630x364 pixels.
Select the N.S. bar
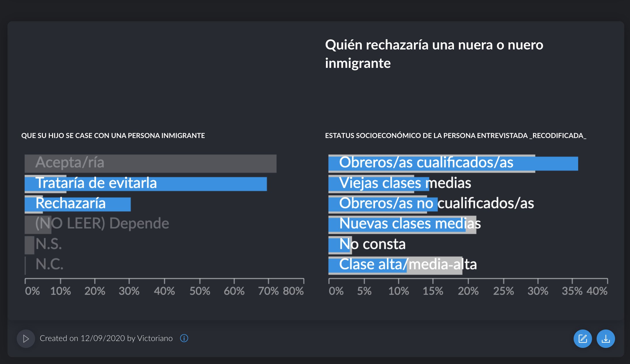point(29,245)
